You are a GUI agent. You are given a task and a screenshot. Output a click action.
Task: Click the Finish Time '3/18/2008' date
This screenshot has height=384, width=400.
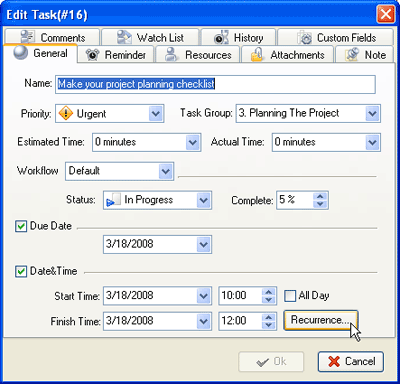(x=130, y=321)
